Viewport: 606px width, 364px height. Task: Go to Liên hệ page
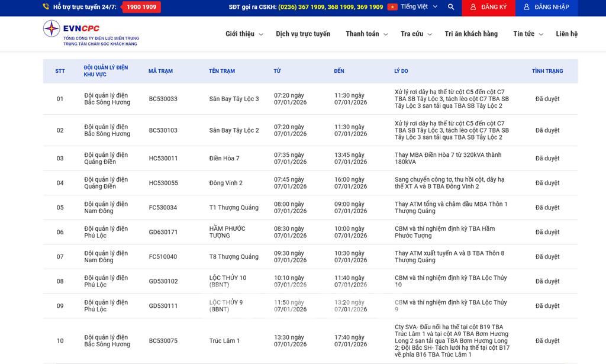(566, 34)
